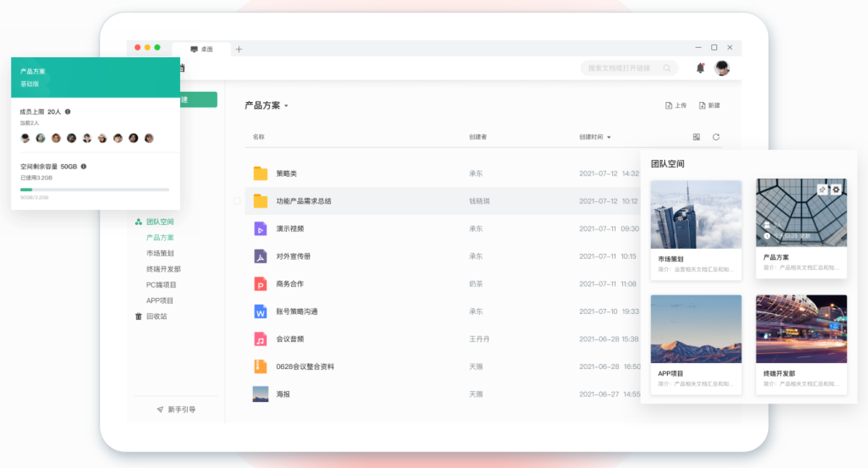Screen dimensions: 868x468
Task: Open the user avatar menu in the top bar
Action: (722, 68)
